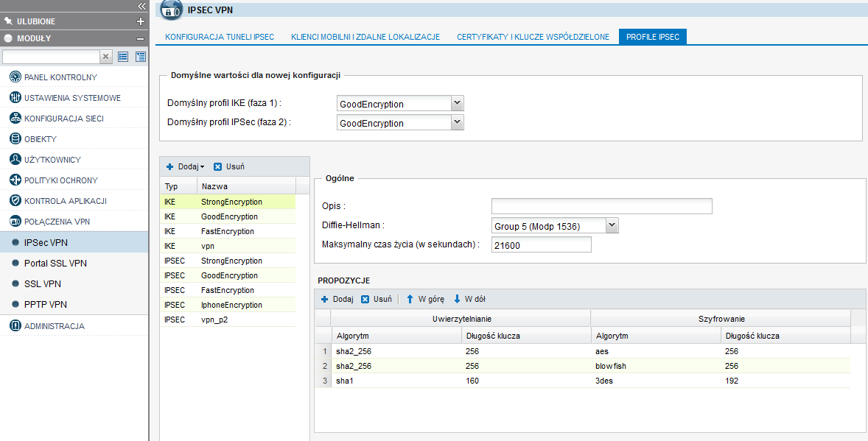
Task: Open KLIENCI MOBILNI I ZDALNE LOKALIZACJE tab
Action: 365,37
